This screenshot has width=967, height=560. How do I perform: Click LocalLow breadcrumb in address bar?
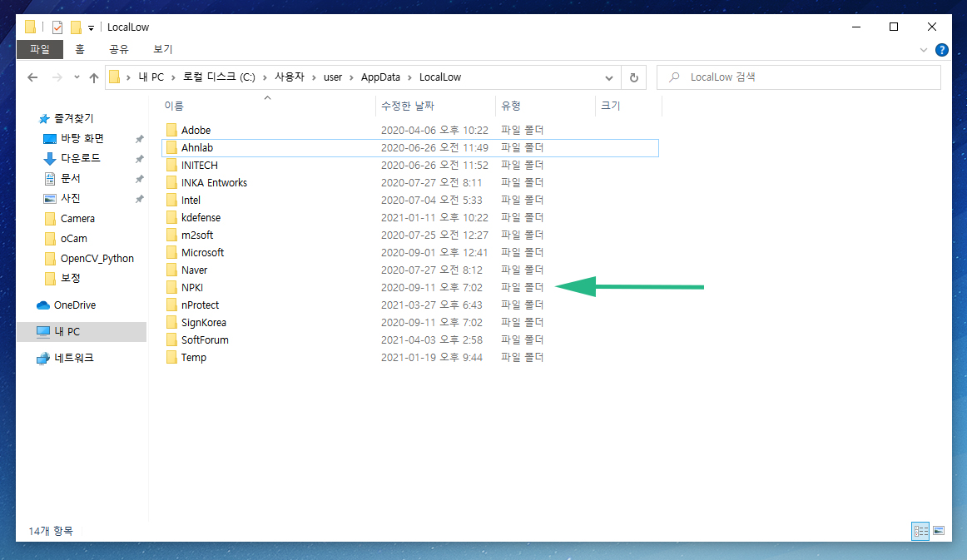point(440,77)
